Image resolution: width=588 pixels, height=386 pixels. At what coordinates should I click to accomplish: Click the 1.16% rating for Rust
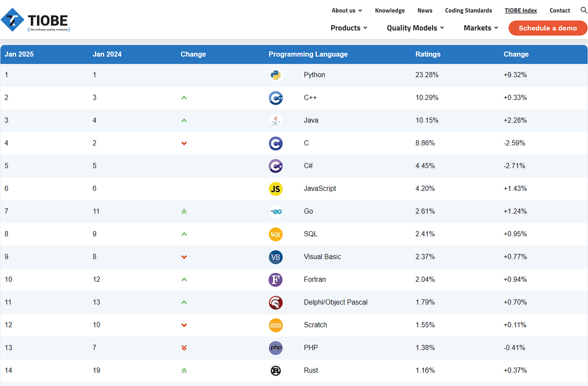(x=425, y=370)
